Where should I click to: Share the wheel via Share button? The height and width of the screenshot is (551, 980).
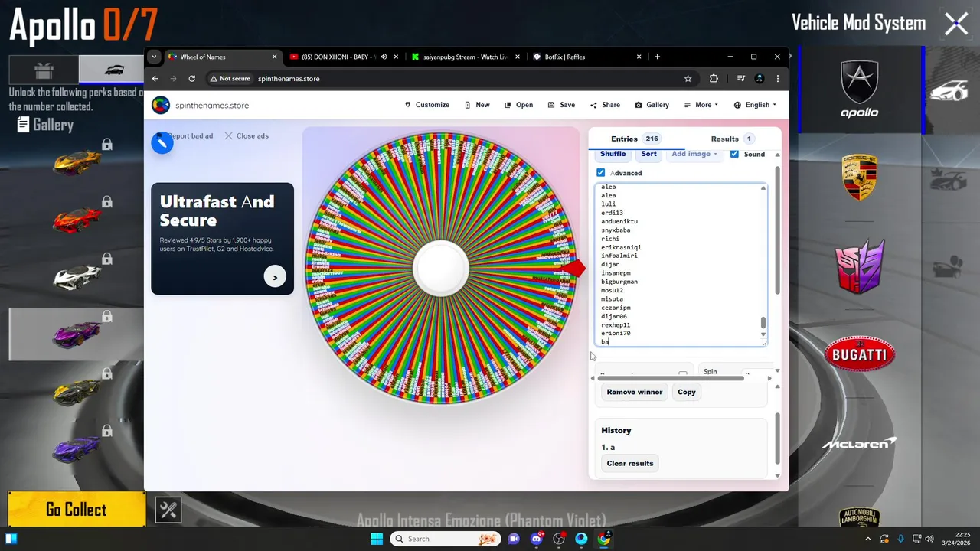(x=605, y=105)
